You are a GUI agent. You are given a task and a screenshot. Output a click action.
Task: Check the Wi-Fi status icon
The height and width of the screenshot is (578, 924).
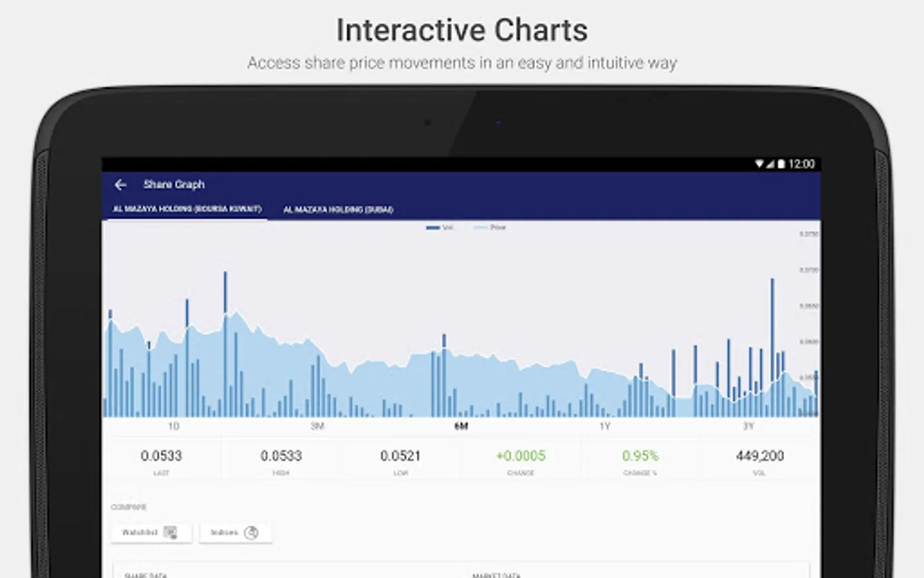[x=759, y=164]
